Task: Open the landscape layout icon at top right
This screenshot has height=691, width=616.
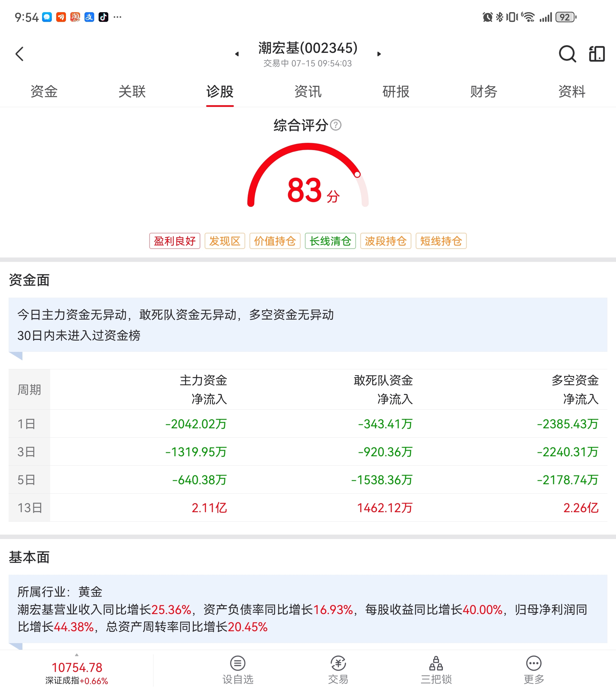Action: [597, 54]
